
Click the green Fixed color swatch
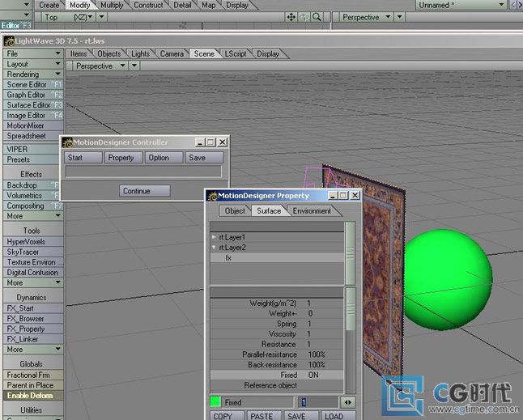pos(215,402)
